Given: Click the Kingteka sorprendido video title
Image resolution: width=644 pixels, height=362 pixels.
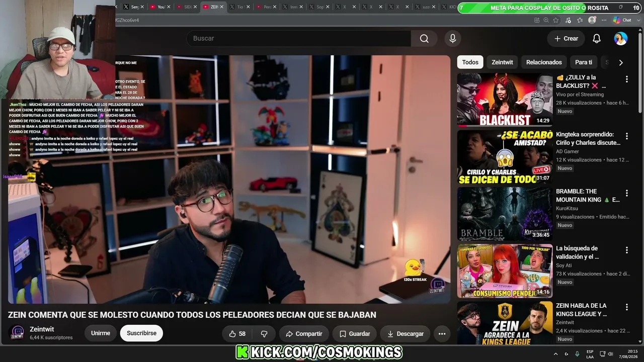Looking at the screenshot, I should click(588, 139).
